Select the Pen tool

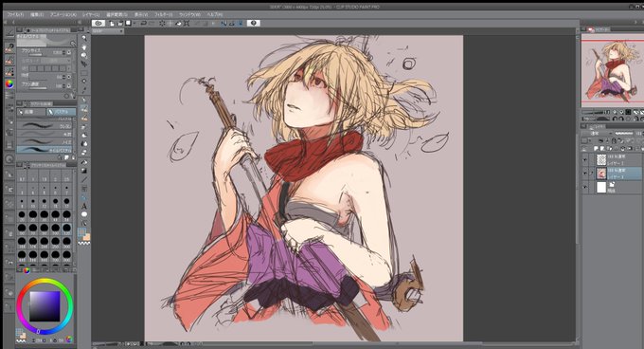coord(84,100)
